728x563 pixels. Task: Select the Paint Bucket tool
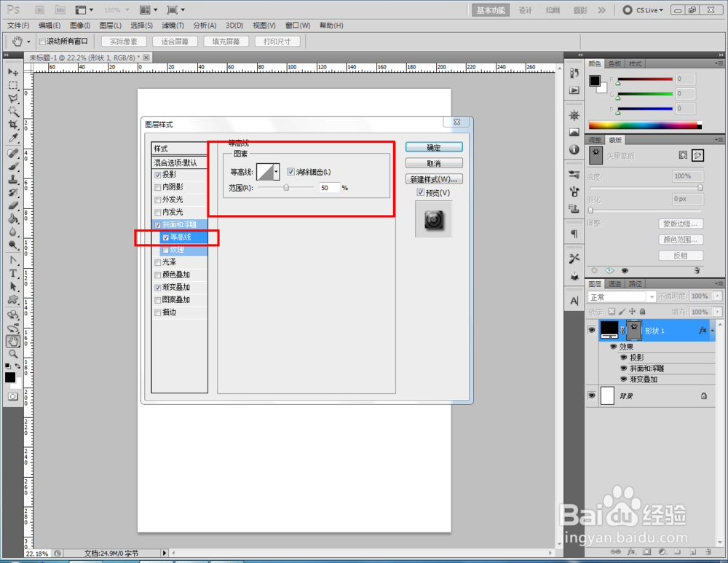click(x=13, y=218)
